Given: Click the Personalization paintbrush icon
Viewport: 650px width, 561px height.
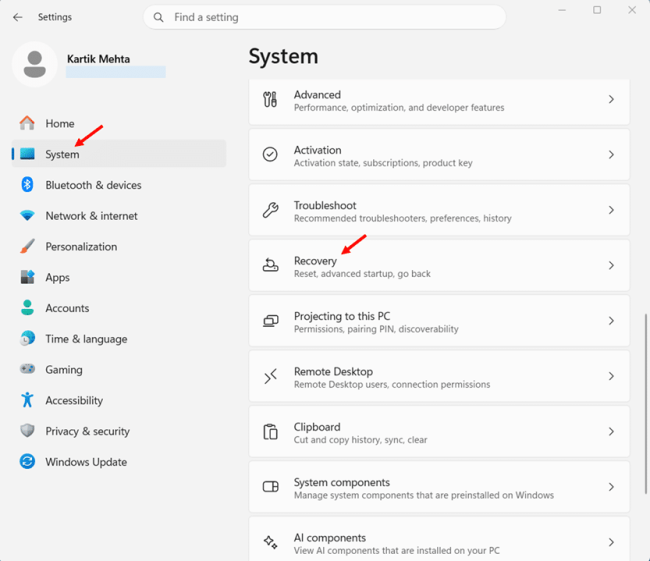Looking at the screenshot, I should pos(27,246).
